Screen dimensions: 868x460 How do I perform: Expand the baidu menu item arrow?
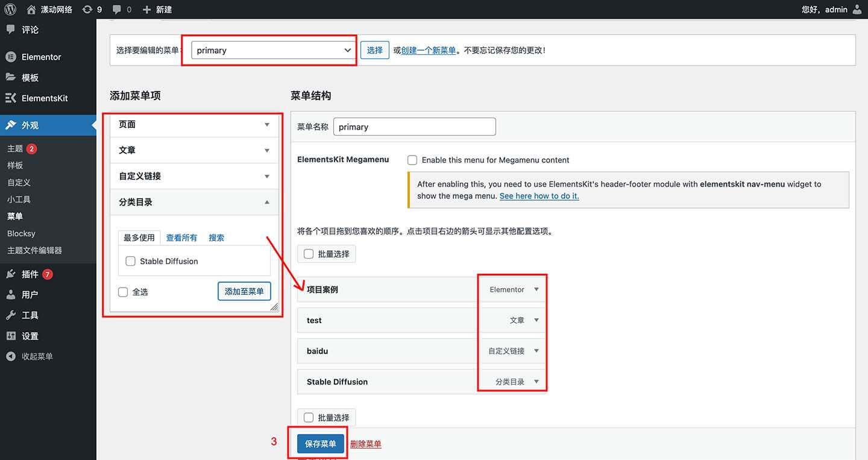click(x=536, y=351)
